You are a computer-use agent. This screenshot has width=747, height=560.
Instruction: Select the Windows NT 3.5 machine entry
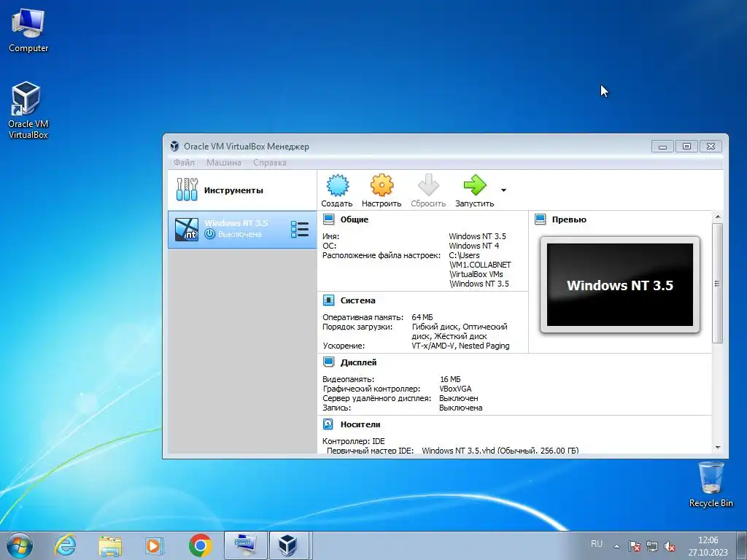click(x=242, y=229)
